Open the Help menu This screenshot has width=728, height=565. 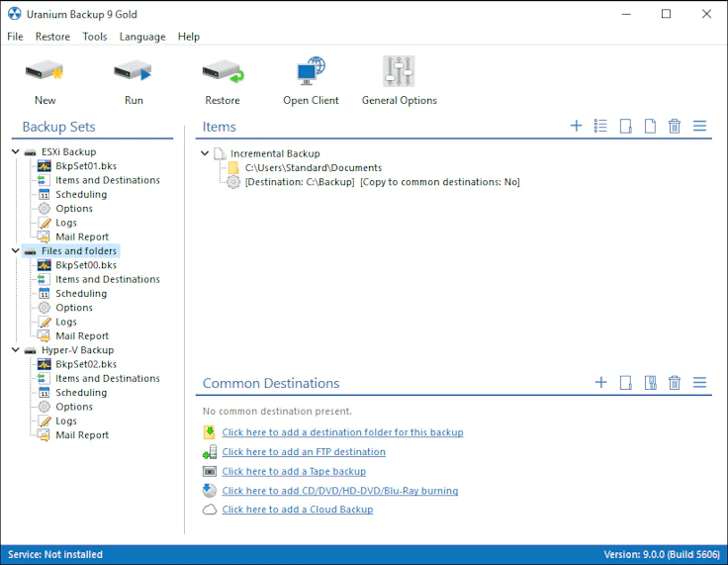189,37
